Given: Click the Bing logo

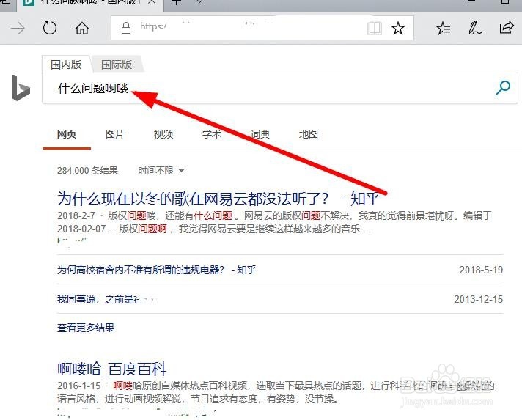Looking at the screenshot, I should coord(21,87).
